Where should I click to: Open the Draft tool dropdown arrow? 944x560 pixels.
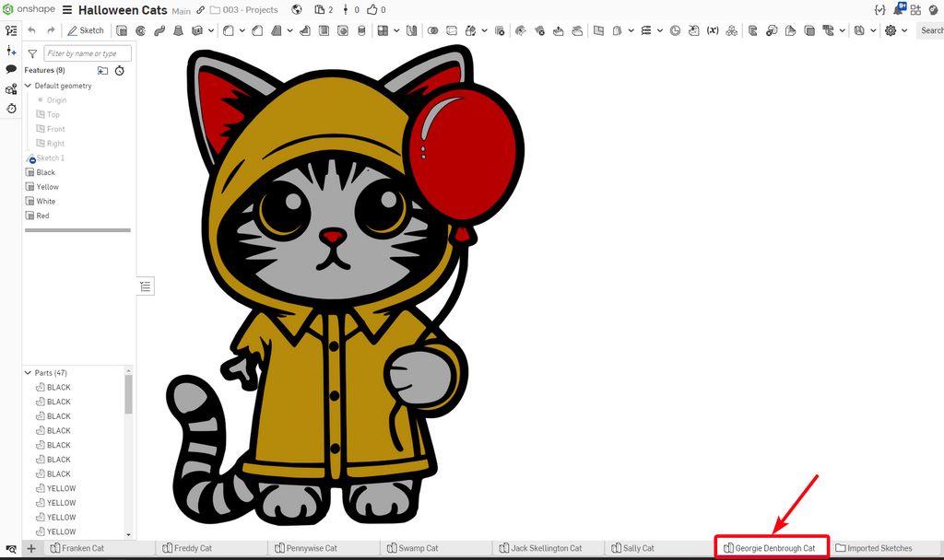(x=290, y=30)
